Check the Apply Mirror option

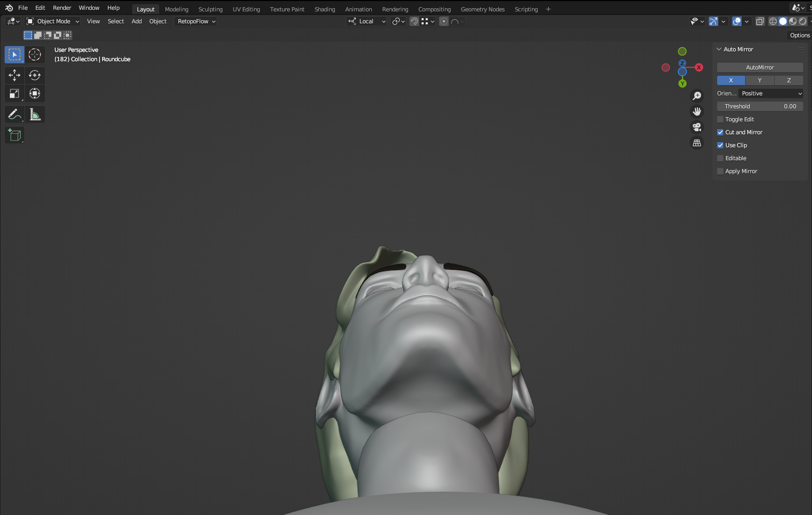720,171
